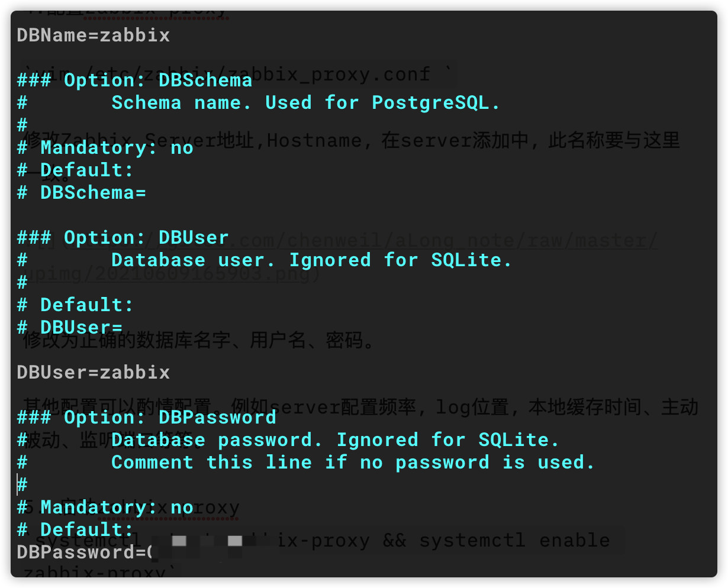The width and height of the screenshot is (728, 588).
Task: Click 'Schema name. Used for PostgreSQL.' comment
Action: tap(306, 103)
